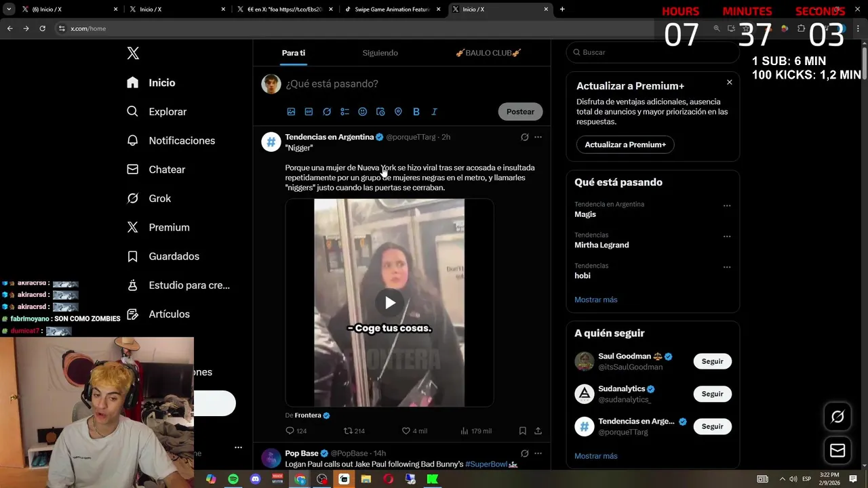Add a GIF in the composer
This screenshot has width=868, height=488.
(309, 112)
